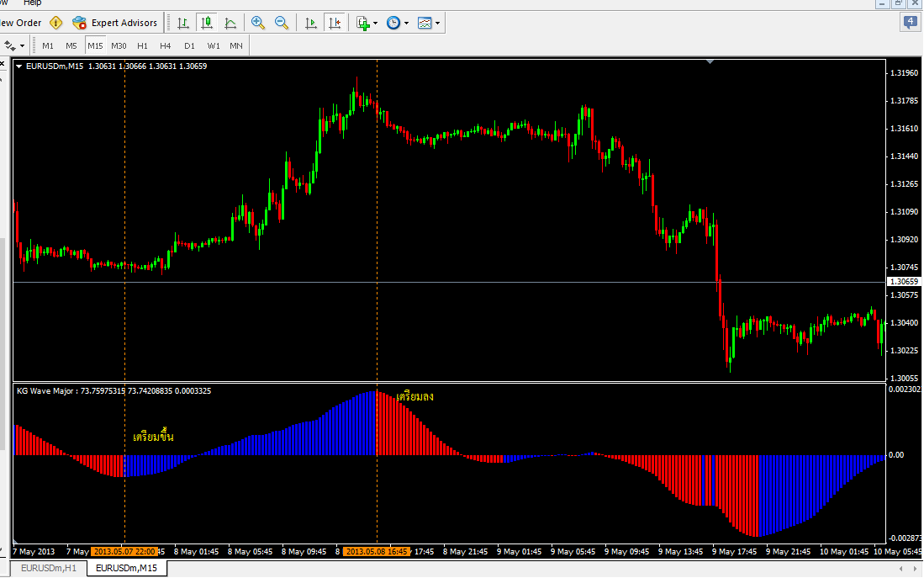Switch to the EURUSDm,M15 tab
Screen dimensions: 924x578
tap(127, 568)
